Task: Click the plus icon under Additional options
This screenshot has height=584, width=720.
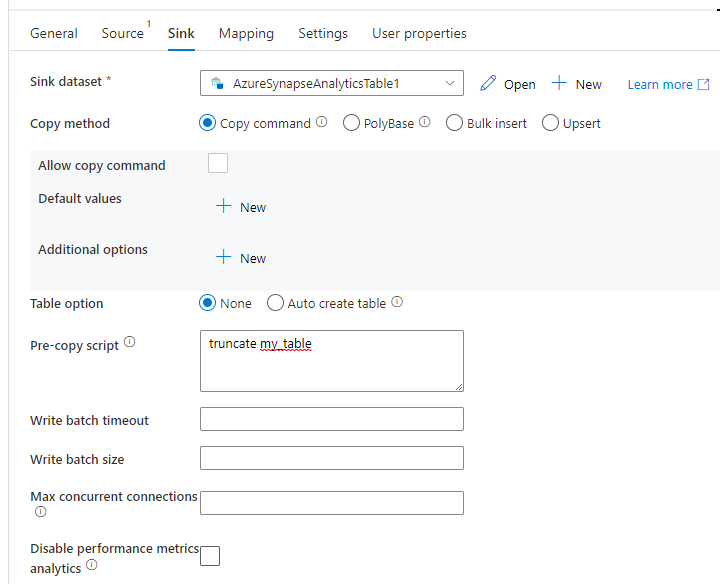Action: click(224, 257)
